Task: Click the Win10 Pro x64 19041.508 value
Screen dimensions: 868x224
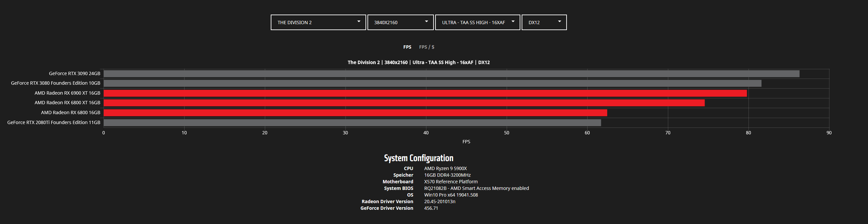Action: coord(451,195)
